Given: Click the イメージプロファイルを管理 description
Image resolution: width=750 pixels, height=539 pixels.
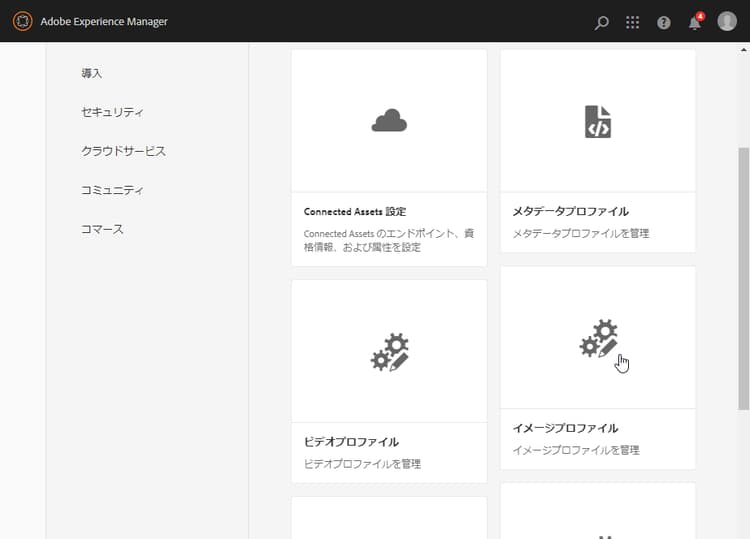Looking at the screenshot, I should point(576,450).
